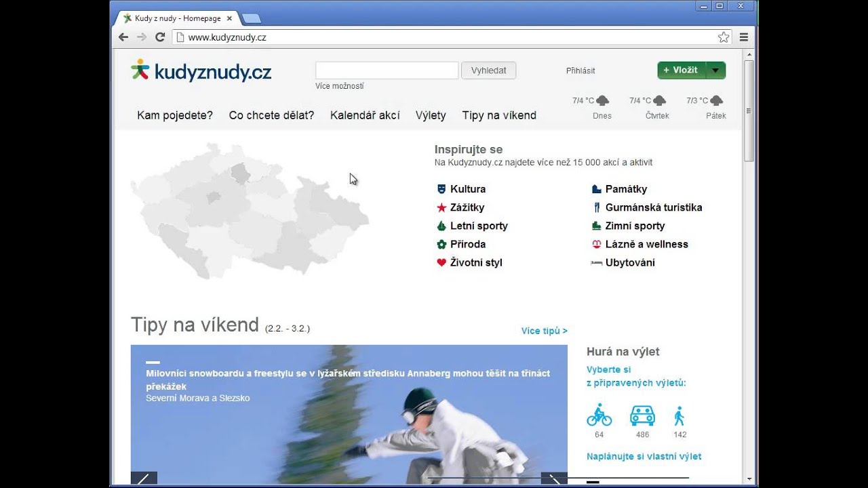
Task: Go to previous slide arrow in carousel
Action: 144,479
